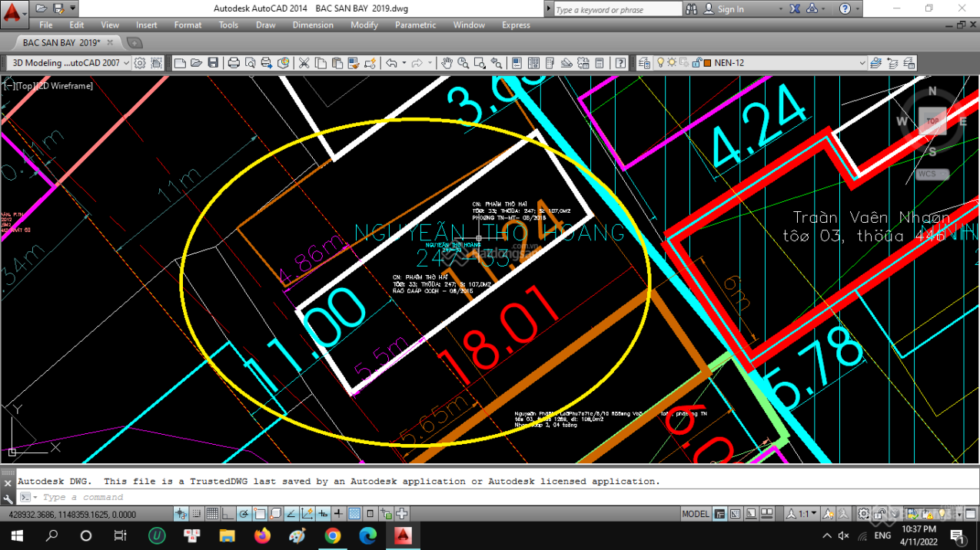Click the MODEL space button
Screen dimensions: 980x550
point(696,514)
